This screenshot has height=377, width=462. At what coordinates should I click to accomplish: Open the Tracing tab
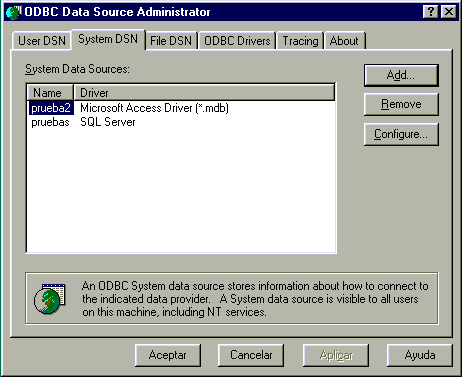pyautogui.click(x=300, y=41)
